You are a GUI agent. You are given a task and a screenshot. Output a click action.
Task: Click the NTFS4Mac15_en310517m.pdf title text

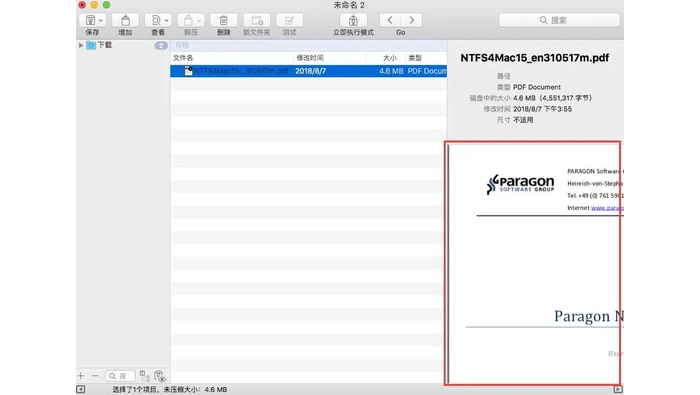[535, 58]
